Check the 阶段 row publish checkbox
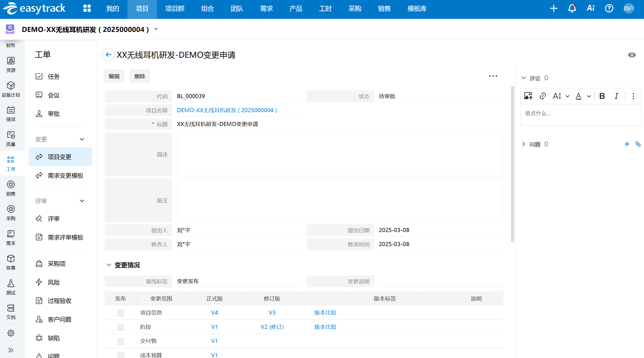This screenshot has width=644, height=358. (x=120, y=327)
